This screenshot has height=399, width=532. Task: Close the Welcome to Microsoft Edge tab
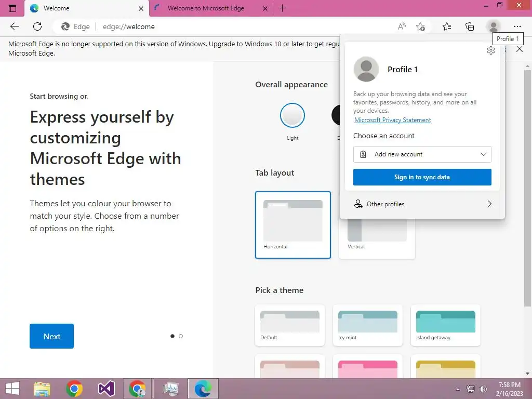pos(265,8)
